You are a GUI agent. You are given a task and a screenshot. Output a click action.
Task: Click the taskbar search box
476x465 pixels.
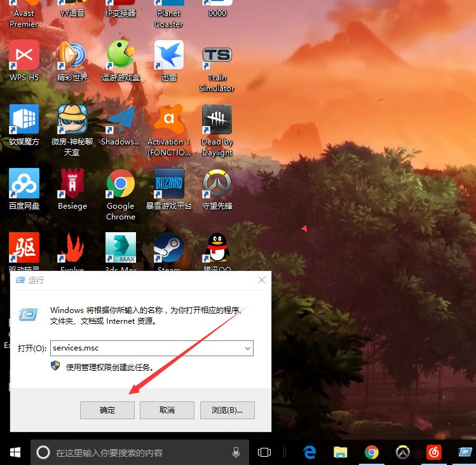[x=140, y=452]
